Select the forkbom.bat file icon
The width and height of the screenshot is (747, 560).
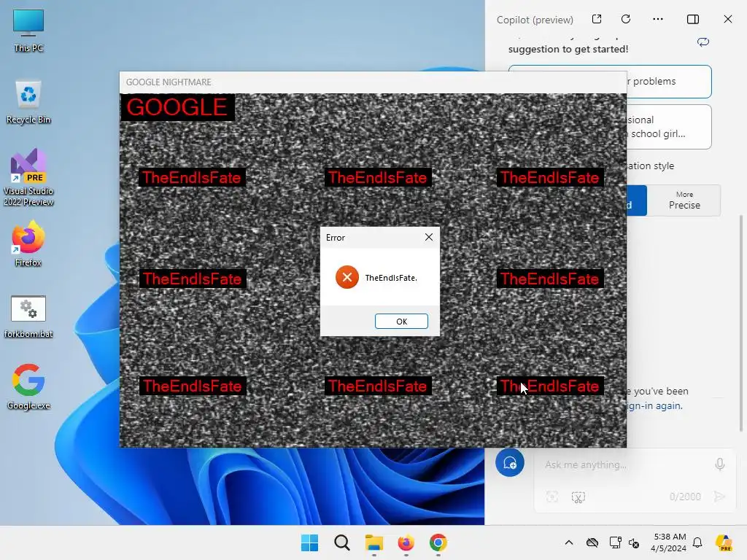click(28, 316)
